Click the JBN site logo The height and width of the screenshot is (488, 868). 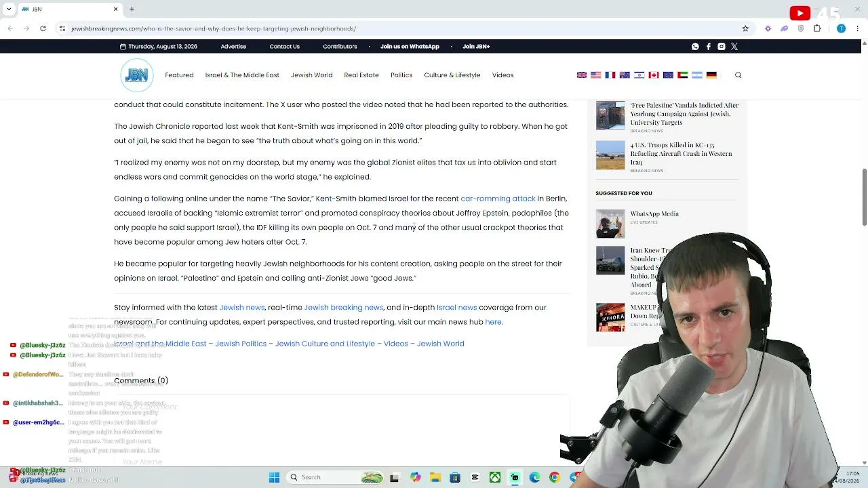[137, 75]
